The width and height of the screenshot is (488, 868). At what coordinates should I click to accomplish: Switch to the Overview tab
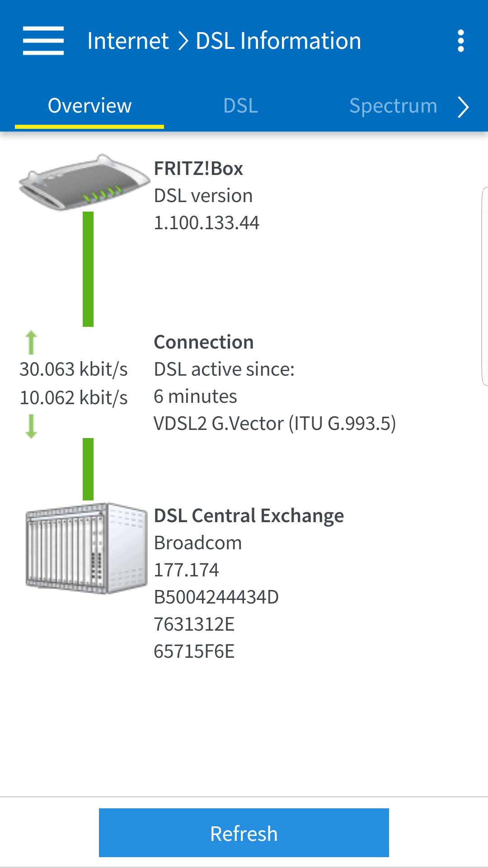click(89, 106)
